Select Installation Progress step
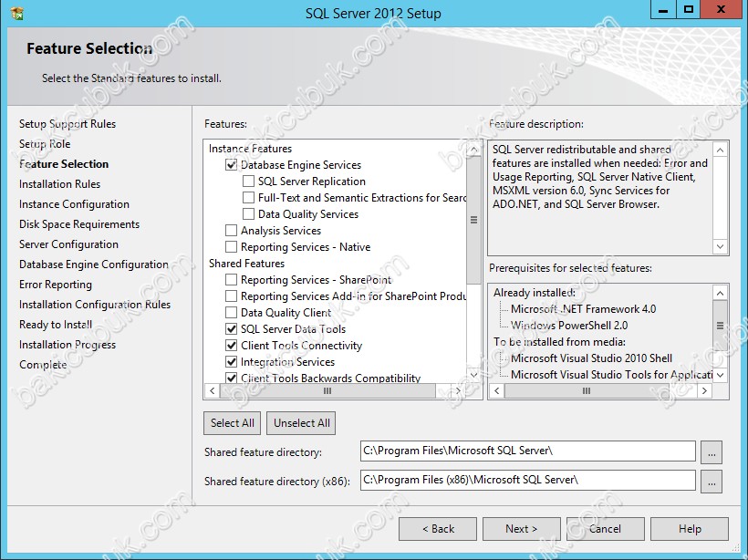Image resolution: width=748 pixels, height=560 pixels. point(68,345)
